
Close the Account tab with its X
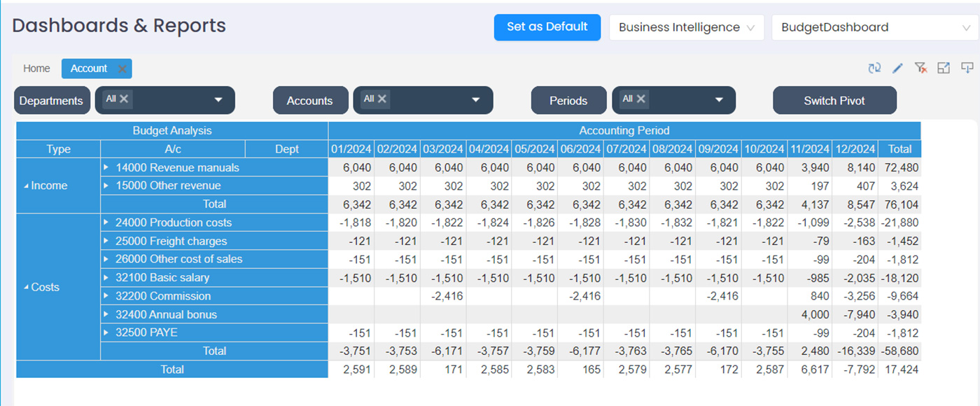point(122,69)
